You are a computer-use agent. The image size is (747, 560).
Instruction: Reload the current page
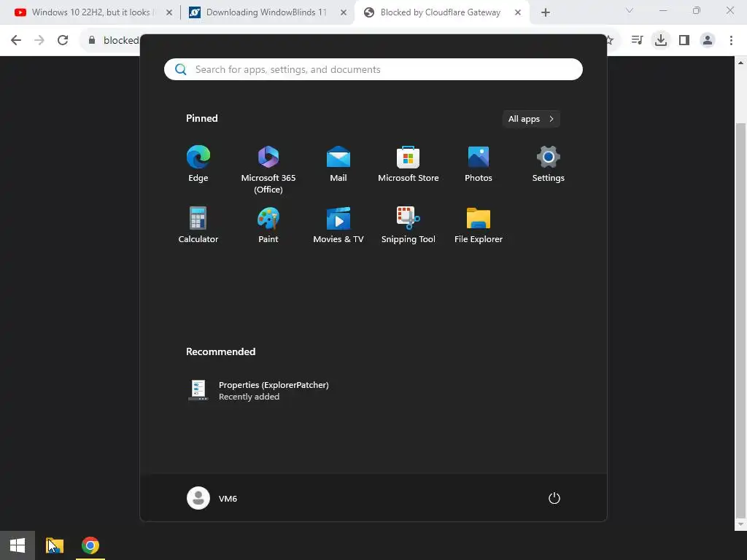click(x=63, y=40)
